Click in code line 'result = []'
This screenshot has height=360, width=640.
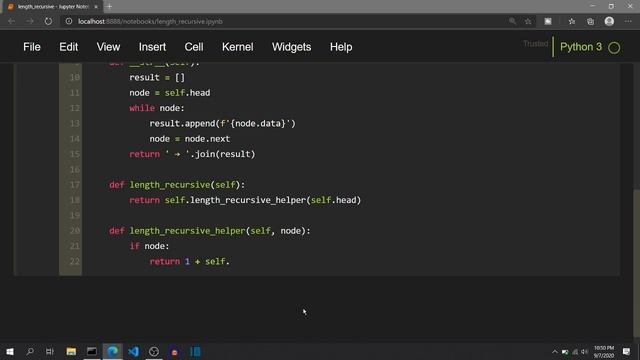click(x=157, y=78)
